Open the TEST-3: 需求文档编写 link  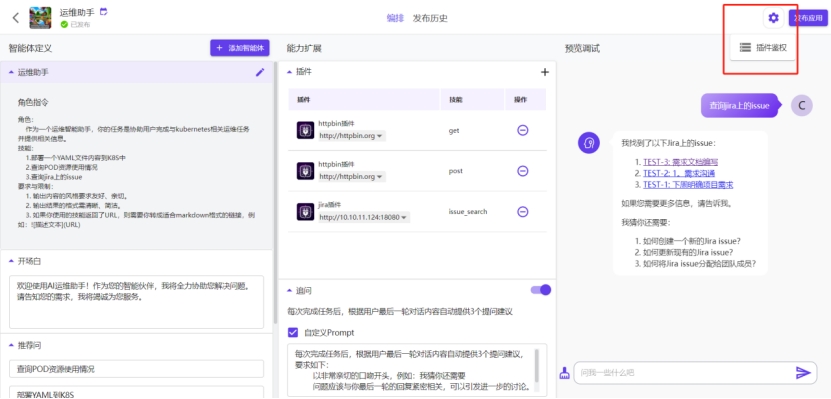pos(680,162)
